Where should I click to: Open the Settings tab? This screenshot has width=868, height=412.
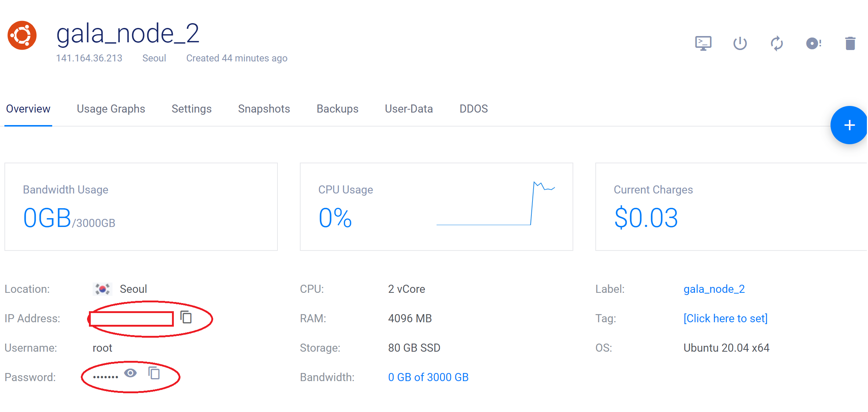191,109
